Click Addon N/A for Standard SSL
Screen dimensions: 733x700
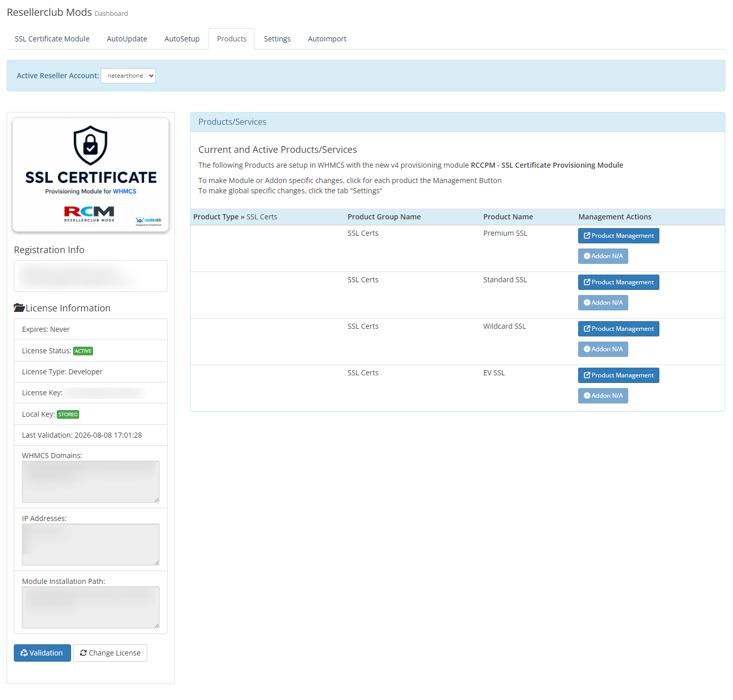pos(603,303)
